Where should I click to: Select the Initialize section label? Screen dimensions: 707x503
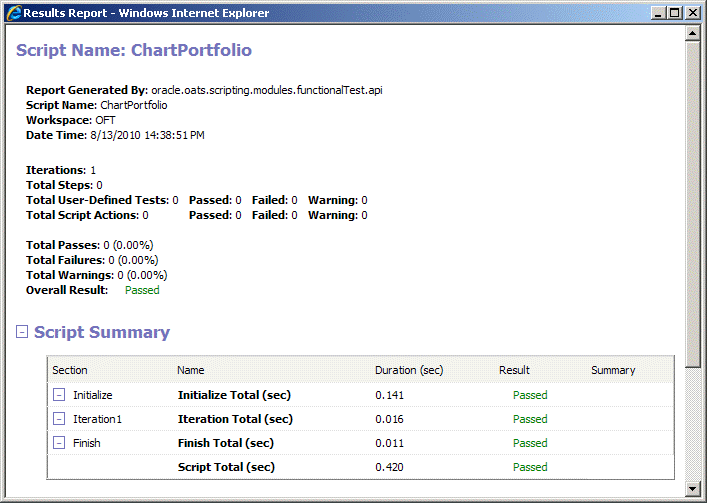tap(93, 395)
